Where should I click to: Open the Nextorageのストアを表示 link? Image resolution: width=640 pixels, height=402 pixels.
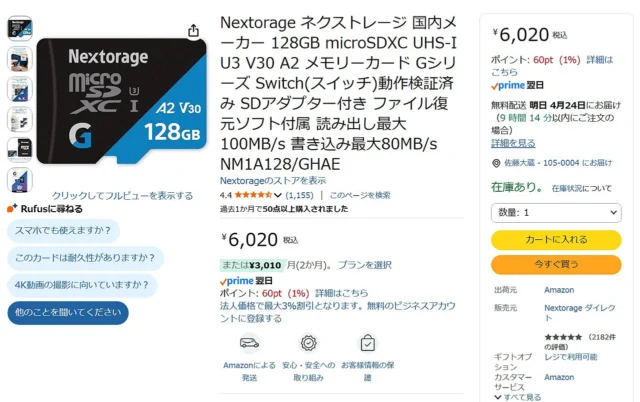(x=272, y=180)
